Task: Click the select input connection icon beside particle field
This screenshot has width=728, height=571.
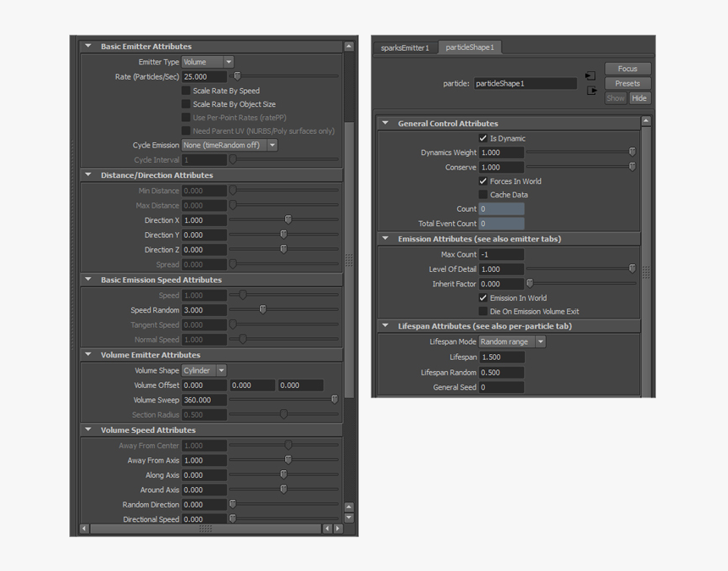Action: pos(591,75)
